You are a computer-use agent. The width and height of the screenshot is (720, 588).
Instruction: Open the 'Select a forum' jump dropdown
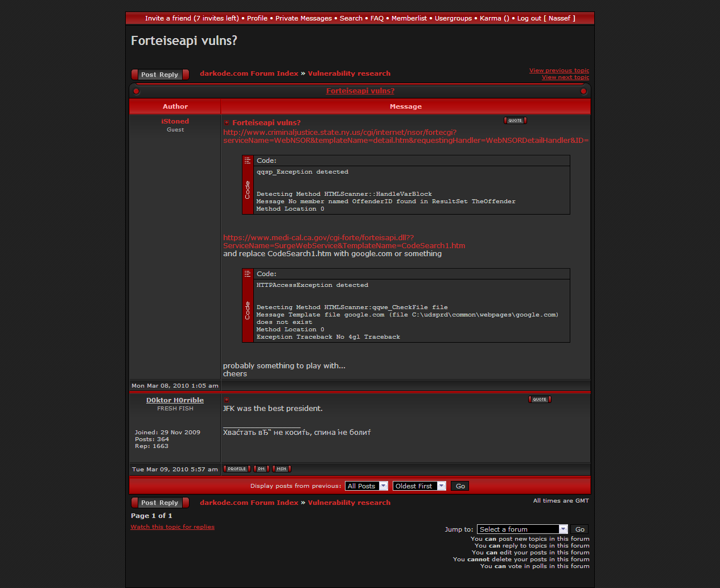522,529
